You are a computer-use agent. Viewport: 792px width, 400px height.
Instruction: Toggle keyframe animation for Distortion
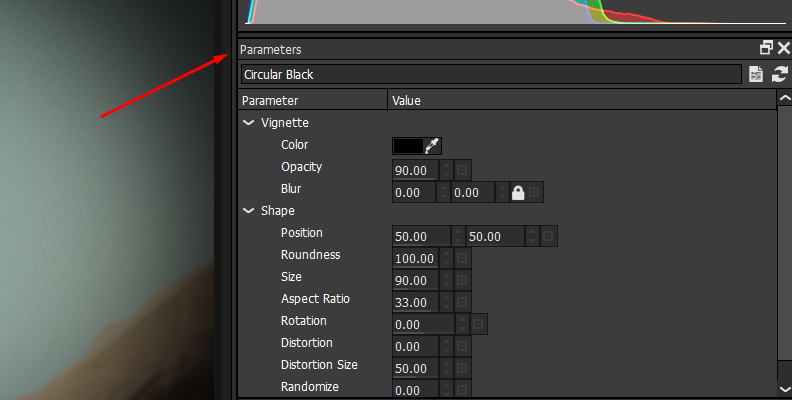[x=462, y=346]
